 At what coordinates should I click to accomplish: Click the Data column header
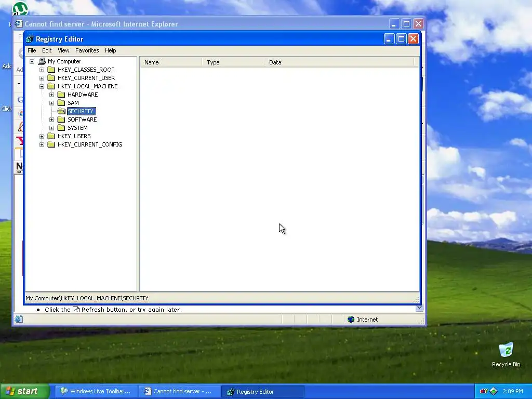coord(339,62)
